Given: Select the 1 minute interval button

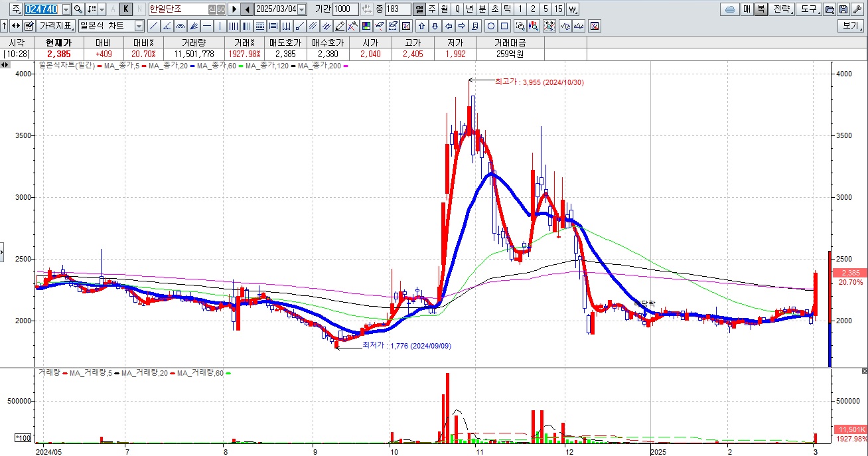Looking at the screenshot, I should click(520, 9).
